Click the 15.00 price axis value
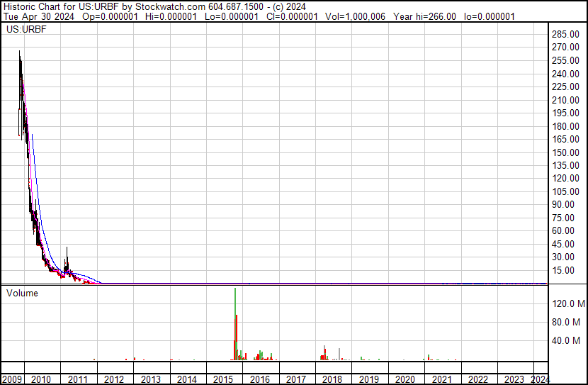 pos(563,270)
